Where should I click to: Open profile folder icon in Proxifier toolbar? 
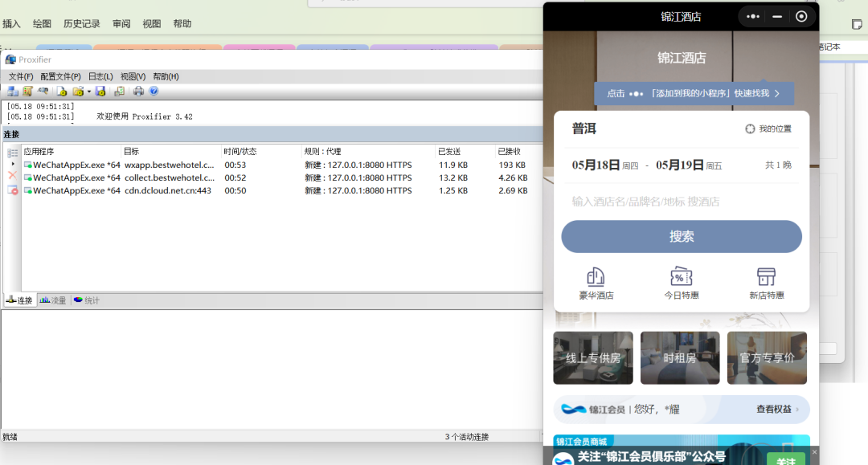coord(78,92)
